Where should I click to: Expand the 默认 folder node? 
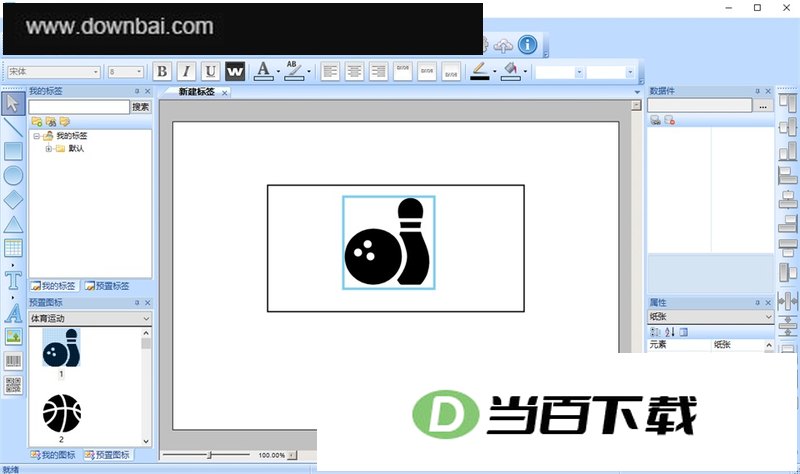48,148
